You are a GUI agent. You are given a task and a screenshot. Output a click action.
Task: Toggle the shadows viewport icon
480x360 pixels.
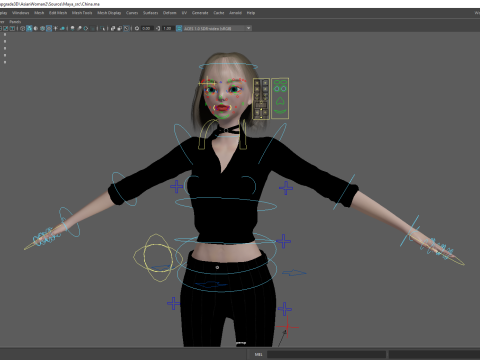click(62, 28)
